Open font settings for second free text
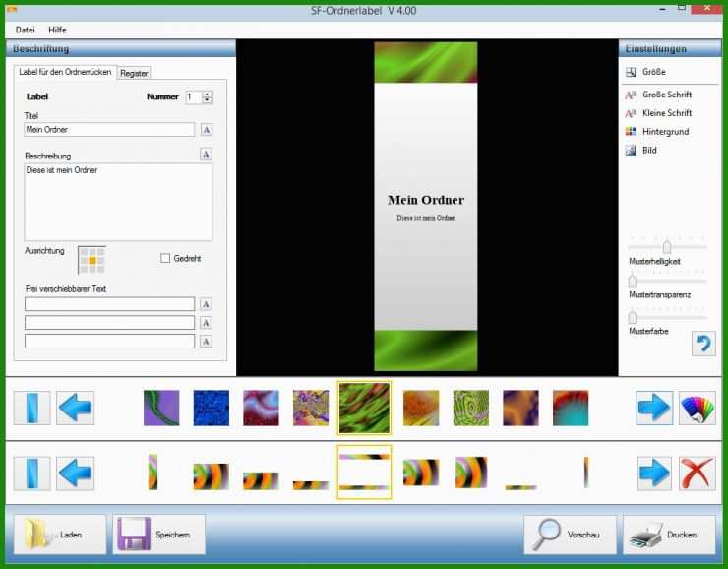This screenshot has height=569, width=728. click(x=206, y=323)
